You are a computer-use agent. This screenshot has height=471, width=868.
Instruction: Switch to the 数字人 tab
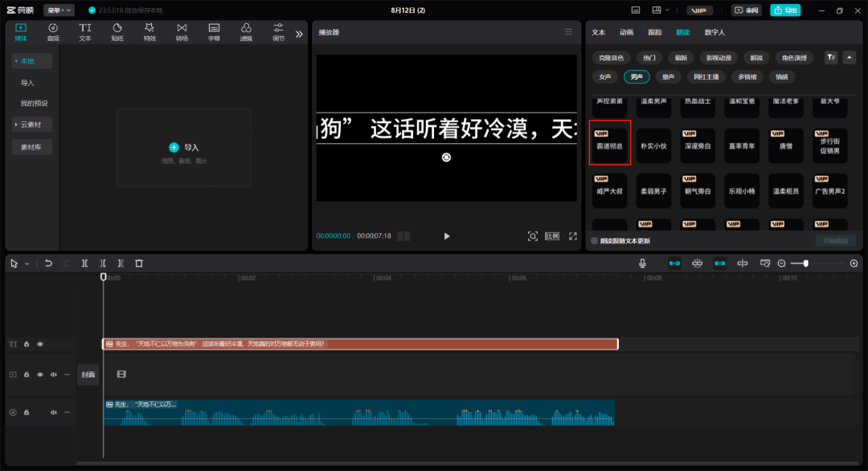tap(714, 32)
